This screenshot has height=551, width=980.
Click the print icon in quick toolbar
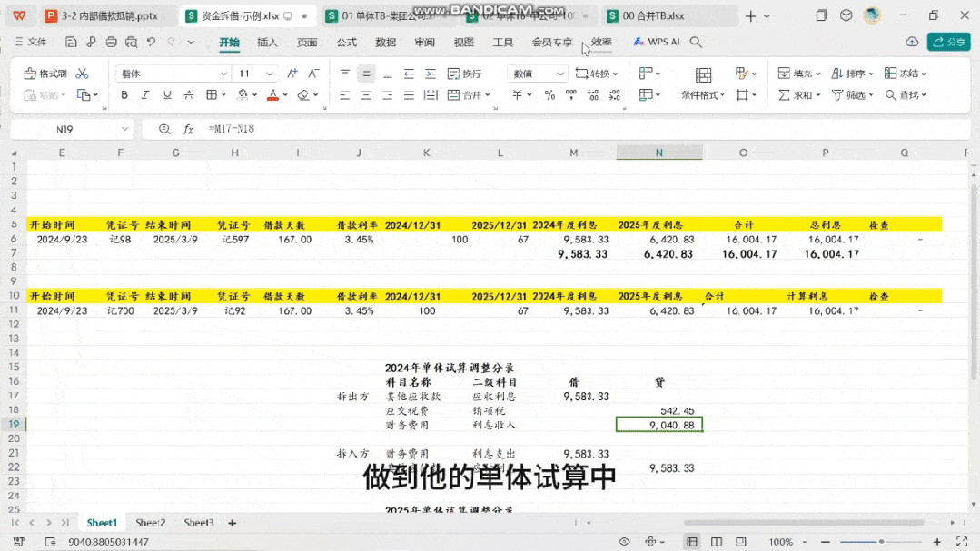point(111,42)
